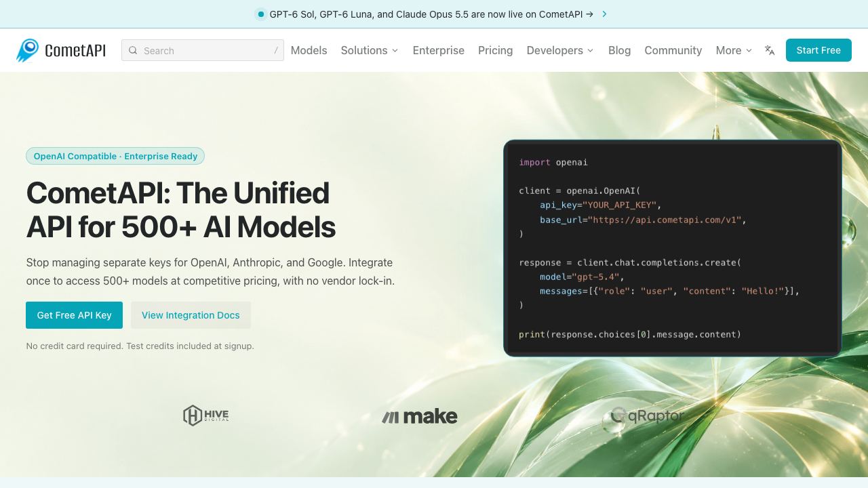Click the 'import openai' code line
This screenshot has height=488, width=868.
(x=553, y=163)
